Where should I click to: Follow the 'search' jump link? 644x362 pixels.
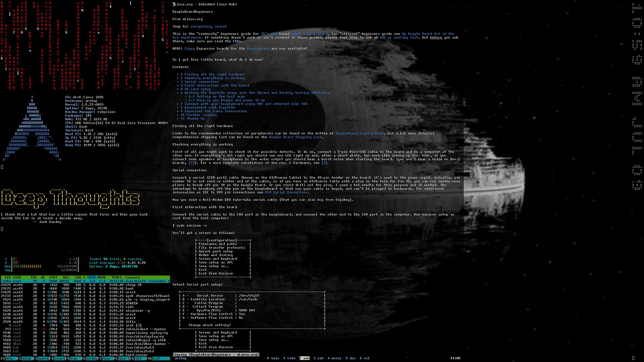coord(221,26)
